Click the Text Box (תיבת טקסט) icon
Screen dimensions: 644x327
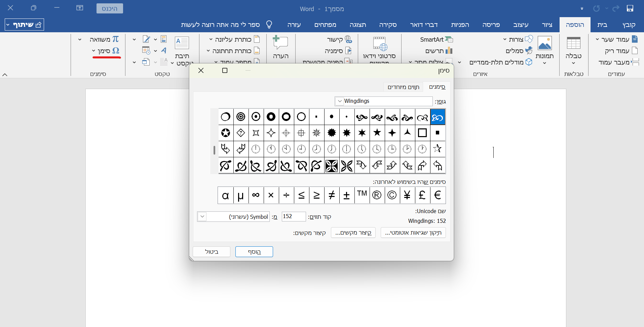(182, 43)
